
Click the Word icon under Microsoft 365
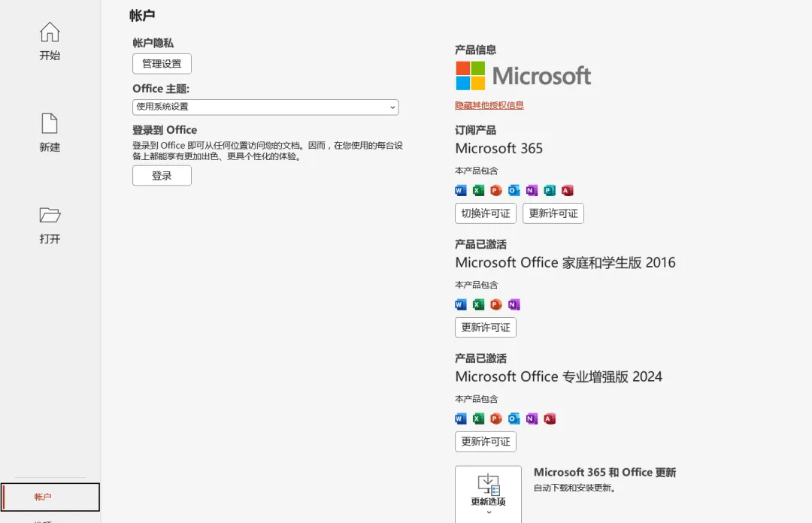click(x=460, y=191)
